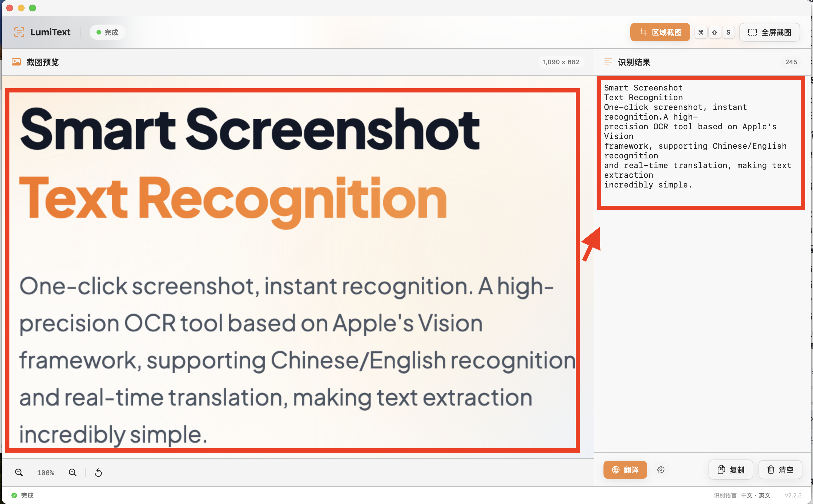Click the copy icon on the 复制 button
Image resolution: width=813 pixels, height=504 pixels.
(x=721, y=470)
